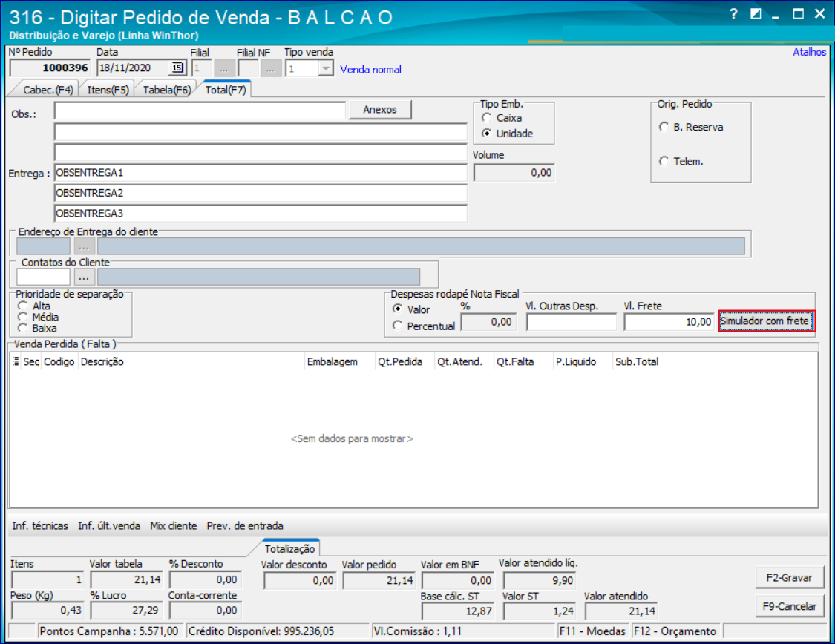Click Vl.Comissão : 1,11 status text

coord(417,631)
